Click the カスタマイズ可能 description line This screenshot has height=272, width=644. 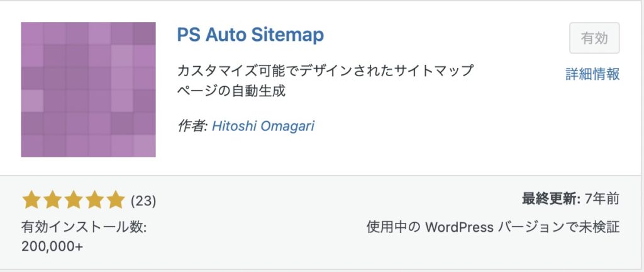tap(325, 71)
